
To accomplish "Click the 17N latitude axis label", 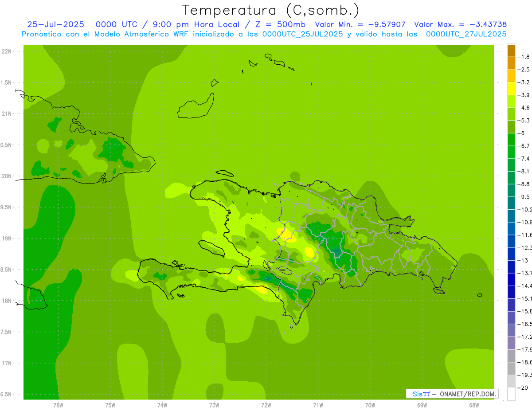I will [6, 363].
